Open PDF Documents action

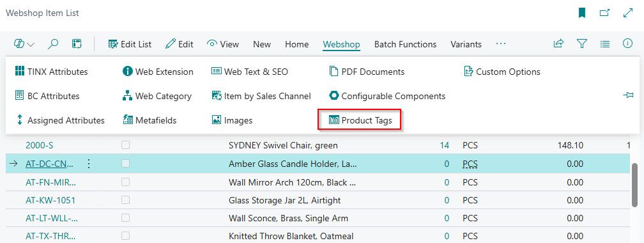click(x=367, y=72)
